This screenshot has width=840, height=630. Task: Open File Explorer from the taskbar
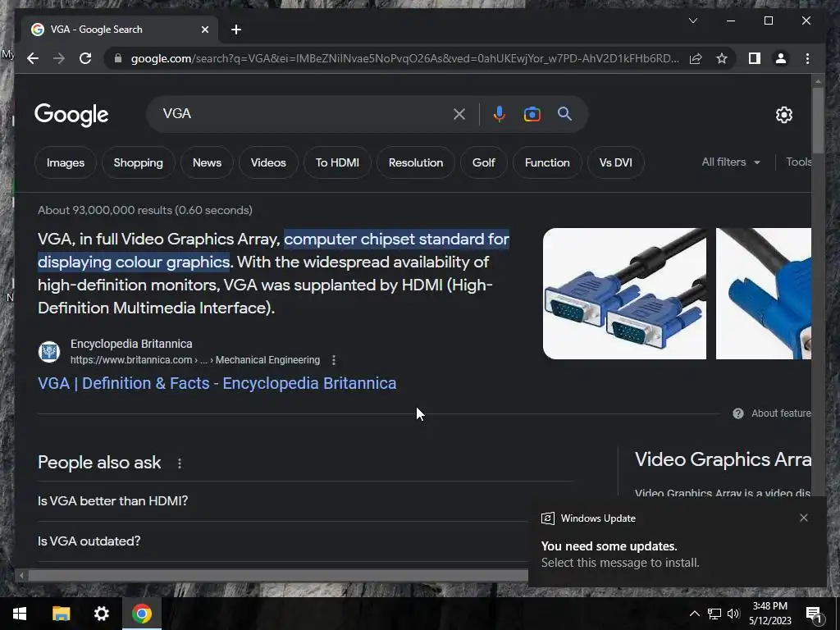click(x=61, y=614)
